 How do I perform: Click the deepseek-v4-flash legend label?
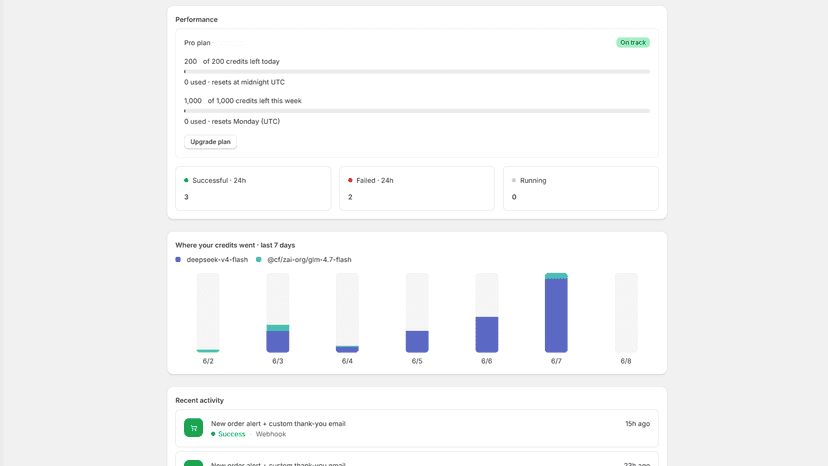coord(217,259)
